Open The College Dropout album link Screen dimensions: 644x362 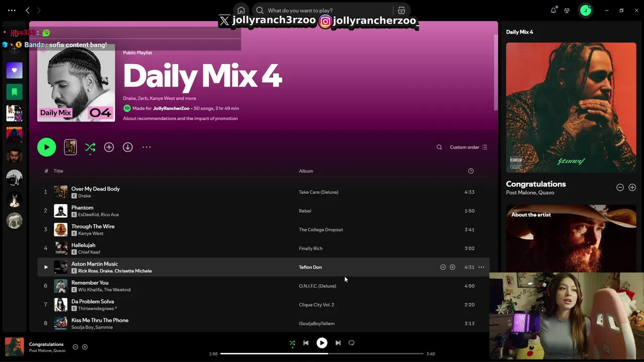[x=321, y=230]
